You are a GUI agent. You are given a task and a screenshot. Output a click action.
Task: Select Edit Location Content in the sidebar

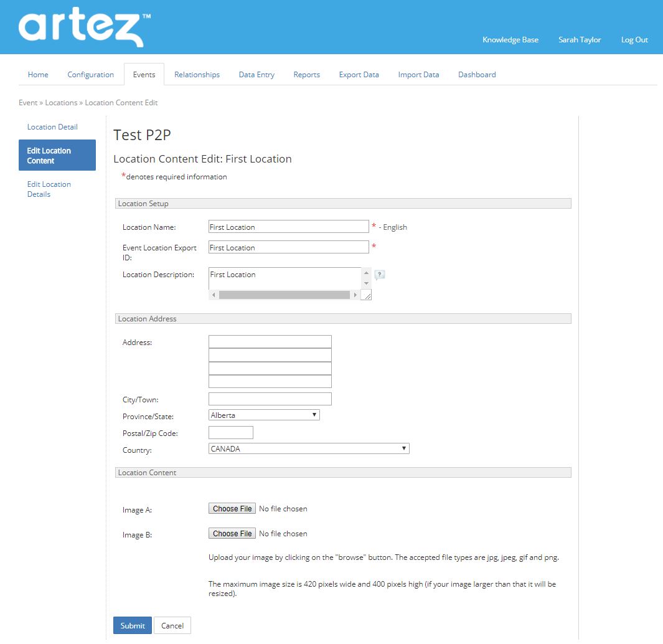[x=57, y=155]
